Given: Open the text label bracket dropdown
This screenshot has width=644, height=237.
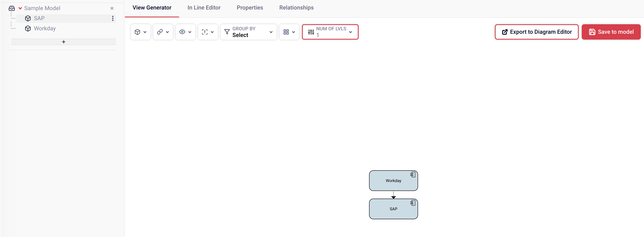Looking at the screenshot, I should point(208,32).
